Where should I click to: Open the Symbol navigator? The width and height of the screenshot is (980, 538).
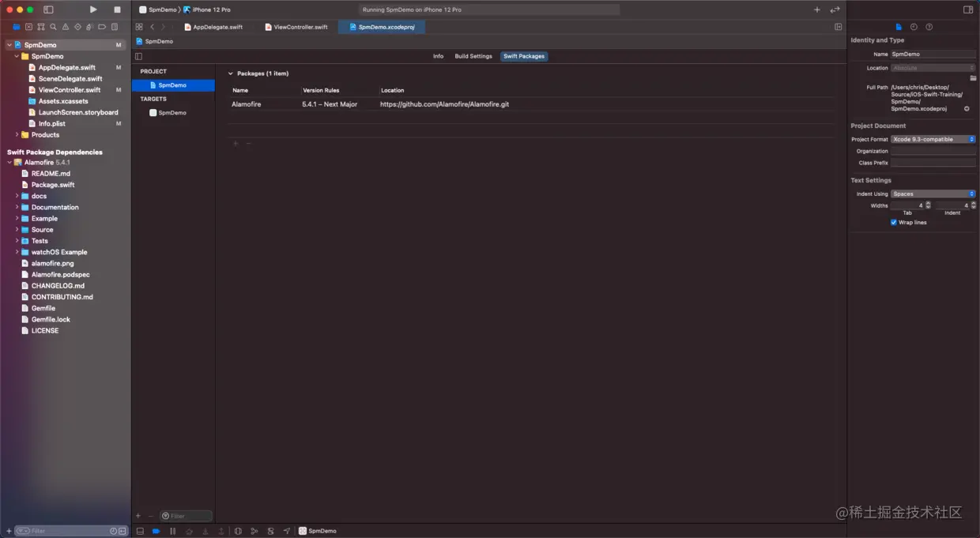41,27
